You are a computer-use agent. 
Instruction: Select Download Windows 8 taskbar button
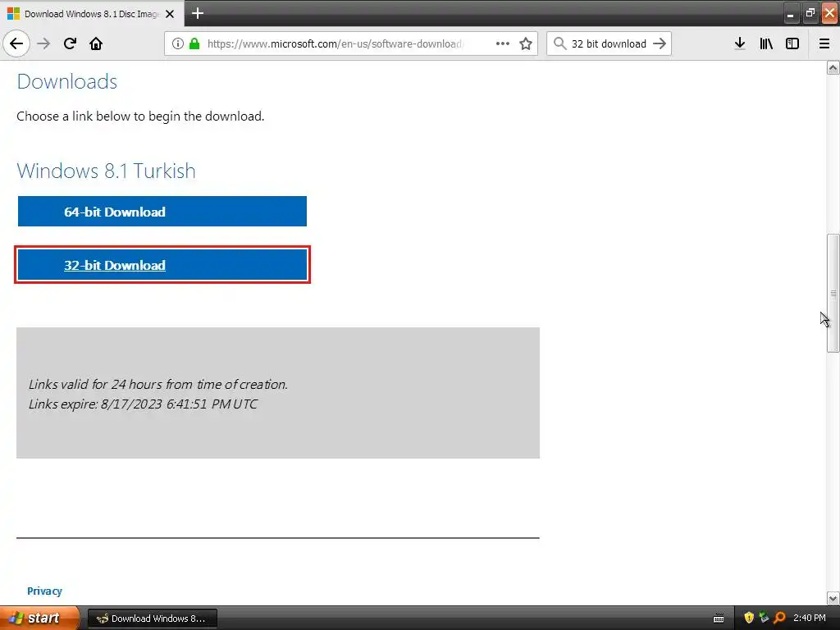click(152, 619)
